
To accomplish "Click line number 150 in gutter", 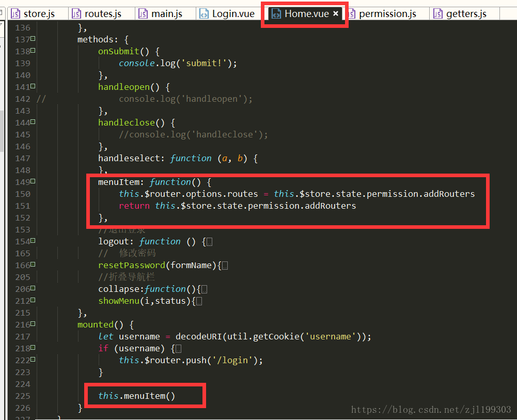I will click(x=23, y=194).
